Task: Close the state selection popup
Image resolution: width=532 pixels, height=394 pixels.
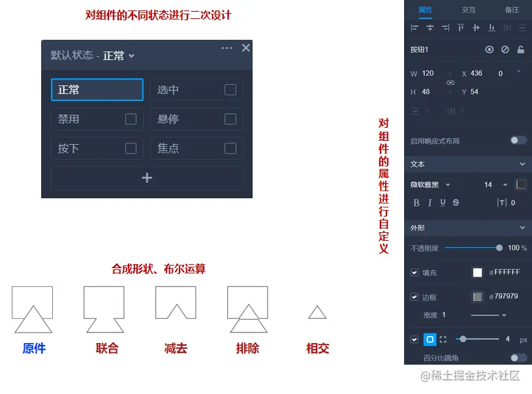Action: click(x=246, y=48)
